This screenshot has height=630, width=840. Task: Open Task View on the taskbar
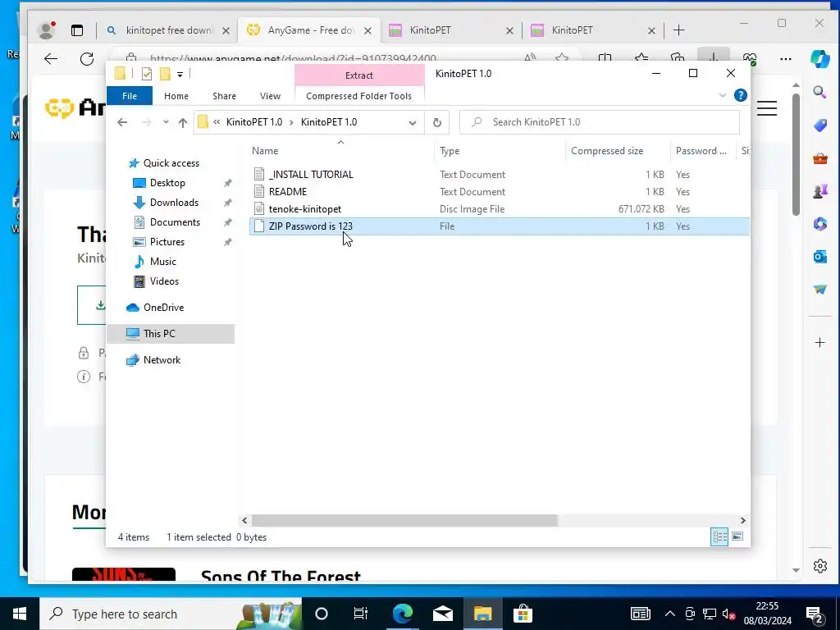[x=361, y=614]
